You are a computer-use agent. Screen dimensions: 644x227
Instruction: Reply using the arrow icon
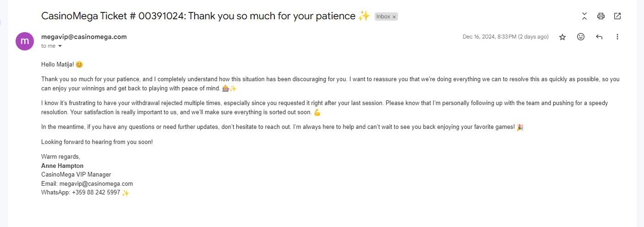point(599,37)
